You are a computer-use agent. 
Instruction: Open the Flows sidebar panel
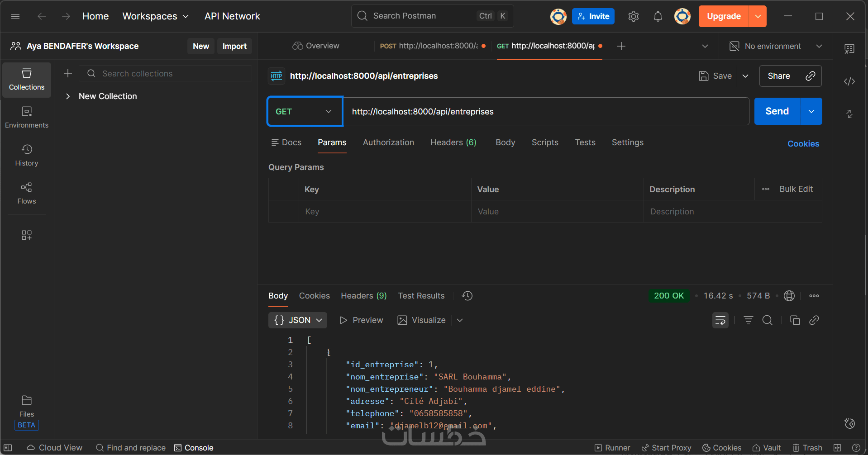point(27,193)
